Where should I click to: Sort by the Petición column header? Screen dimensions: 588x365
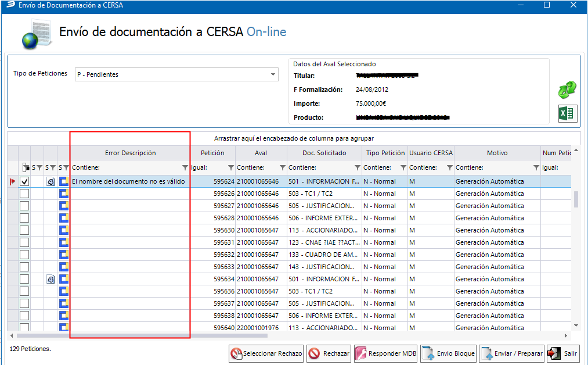pyautogui.click(x=212, y=153)
